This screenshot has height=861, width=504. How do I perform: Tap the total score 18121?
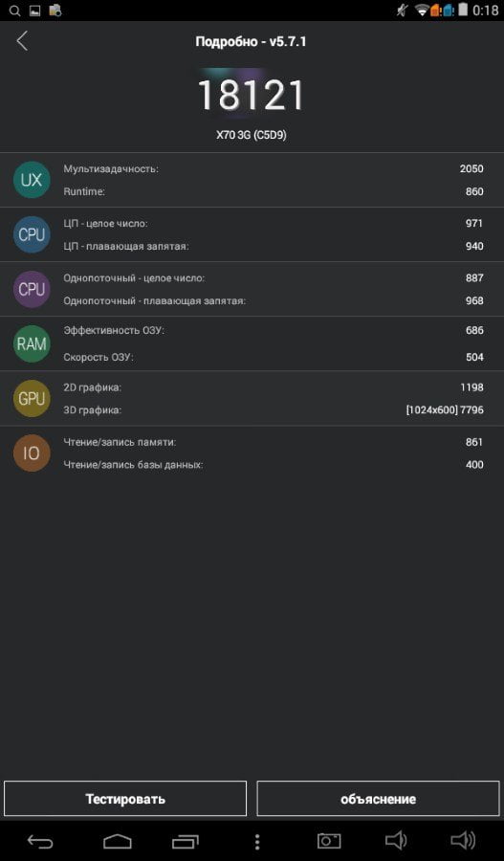251,95
